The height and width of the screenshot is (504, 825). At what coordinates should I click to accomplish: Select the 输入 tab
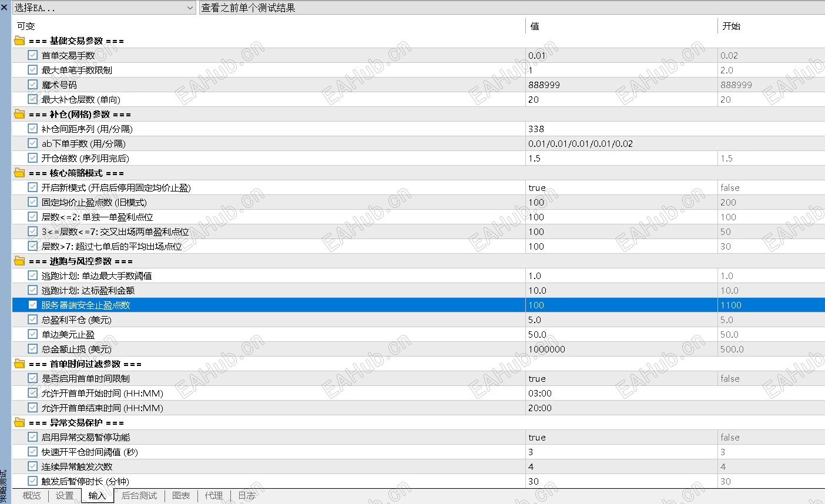coord(98,496)
